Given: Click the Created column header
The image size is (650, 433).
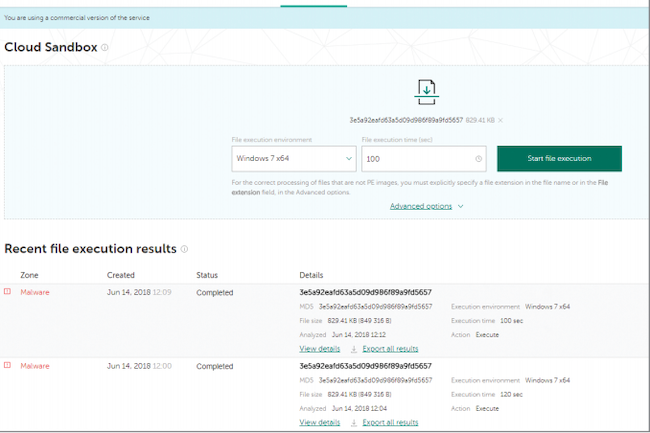Looking at the screenshot, I should (x=121, y=275).
